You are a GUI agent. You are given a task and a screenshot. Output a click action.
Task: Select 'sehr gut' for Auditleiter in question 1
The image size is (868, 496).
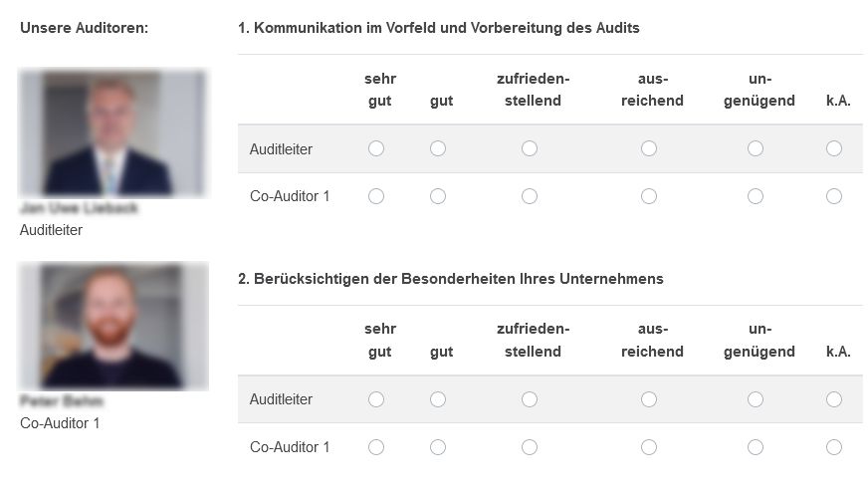[376, 148]
